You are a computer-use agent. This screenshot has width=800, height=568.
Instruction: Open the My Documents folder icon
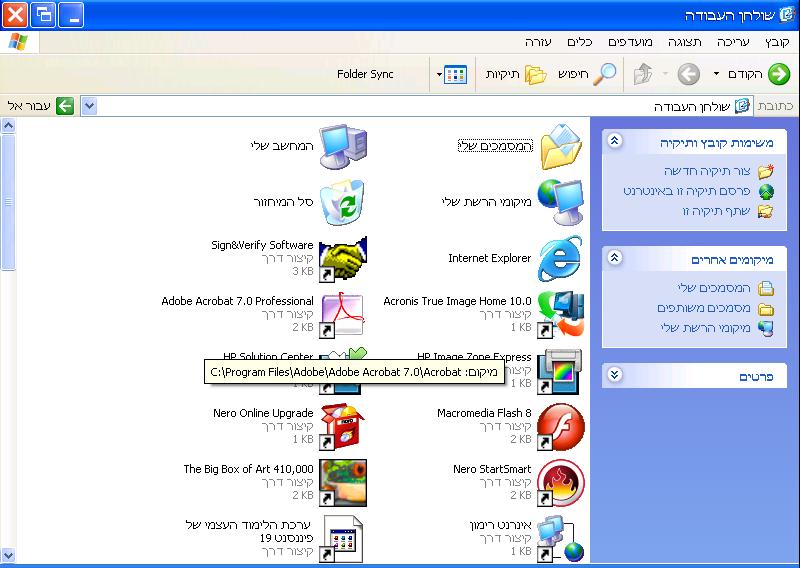click(560, 146)
